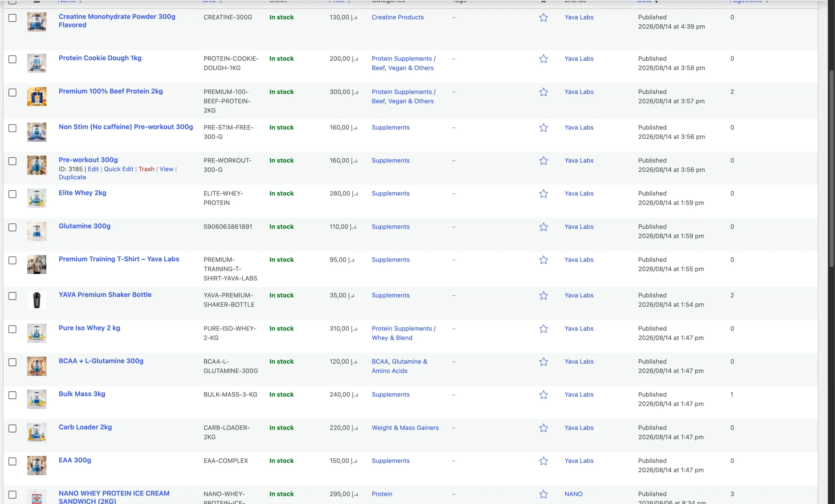Open the Protein Cookie Dough 1kg product

tap(100, 58)
